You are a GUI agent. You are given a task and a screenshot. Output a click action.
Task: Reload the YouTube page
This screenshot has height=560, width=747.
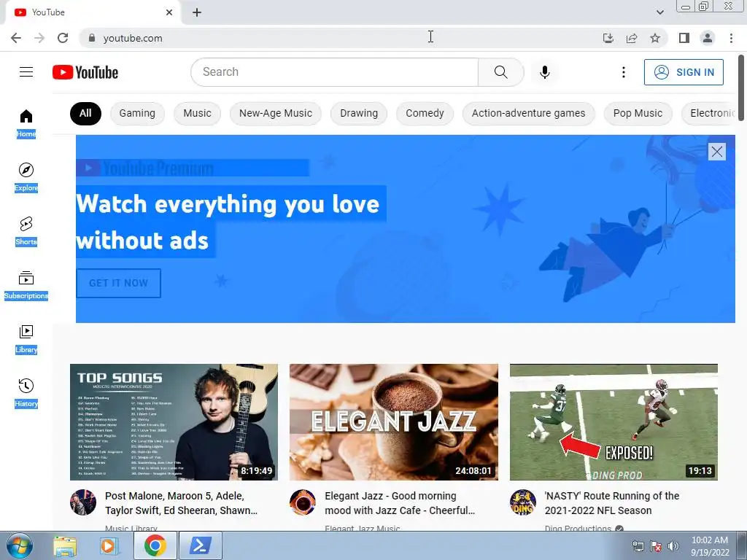tap(63, 38)
